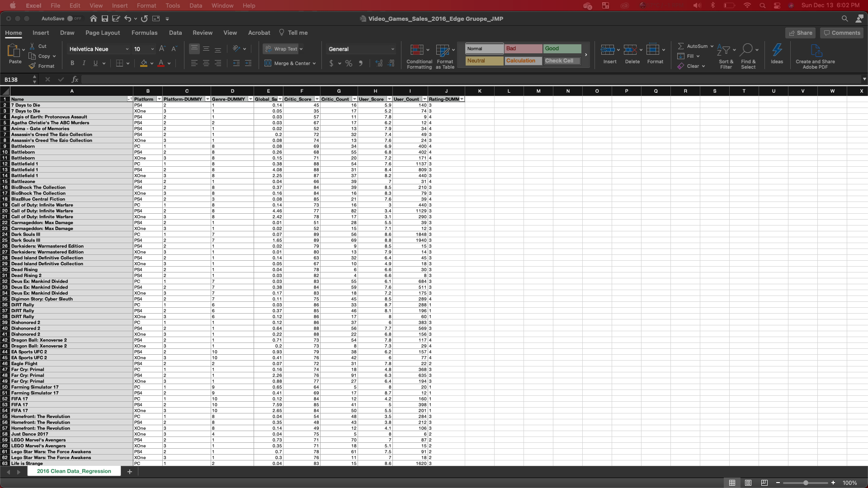Open the Comments pane button
This screenshot has height=488, width=868.
[841, 33]
